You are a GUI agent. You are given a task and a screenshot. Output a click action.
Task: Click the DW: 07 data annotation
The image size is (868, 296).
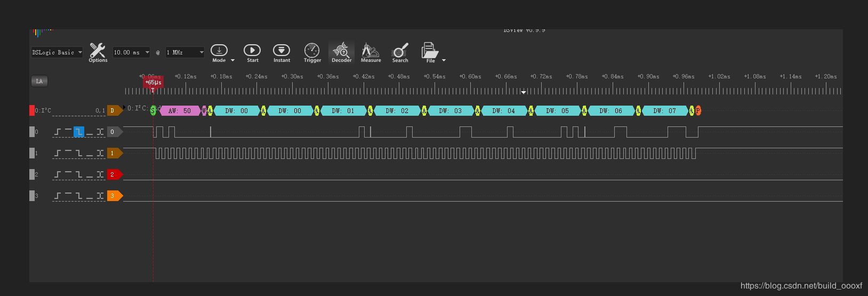point(665,111)
